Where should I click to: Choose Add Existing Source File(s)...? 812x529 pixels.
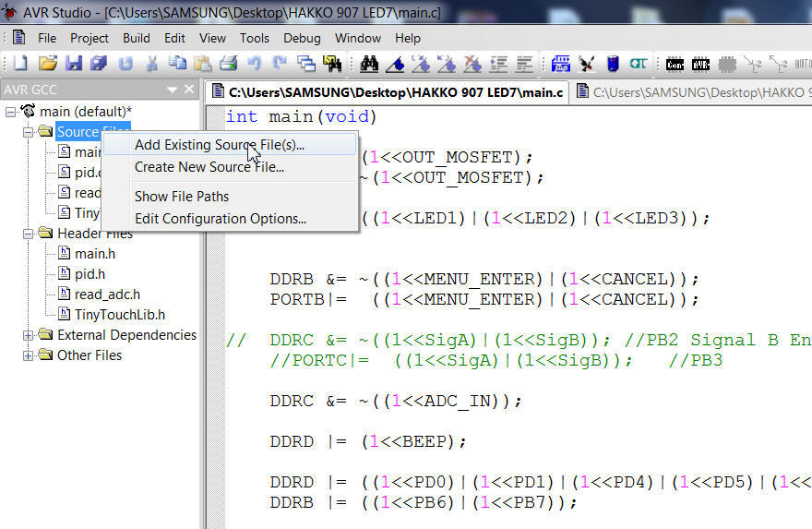pyautogui.click(x=230, y=145)
